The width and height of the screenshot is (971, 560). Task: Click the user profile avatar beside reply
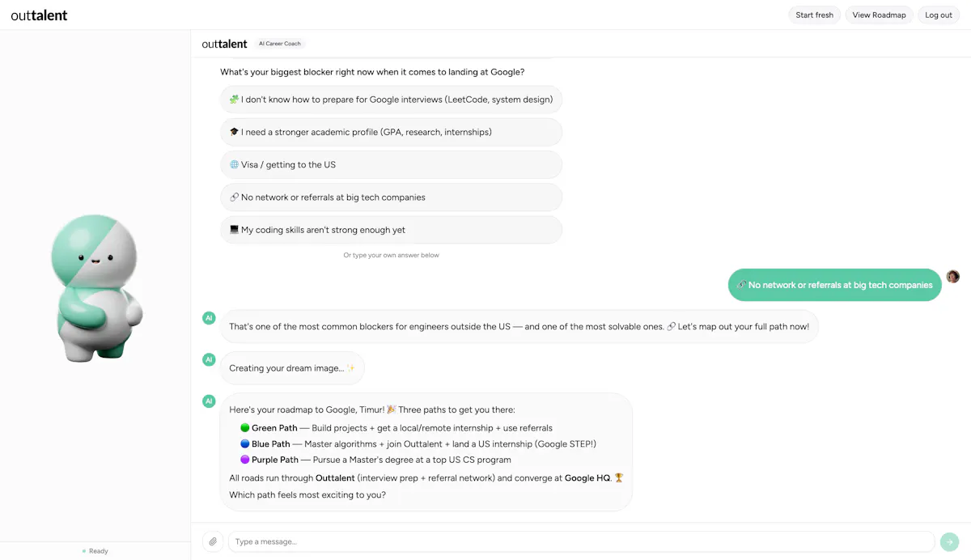click(x=953, y=277)
